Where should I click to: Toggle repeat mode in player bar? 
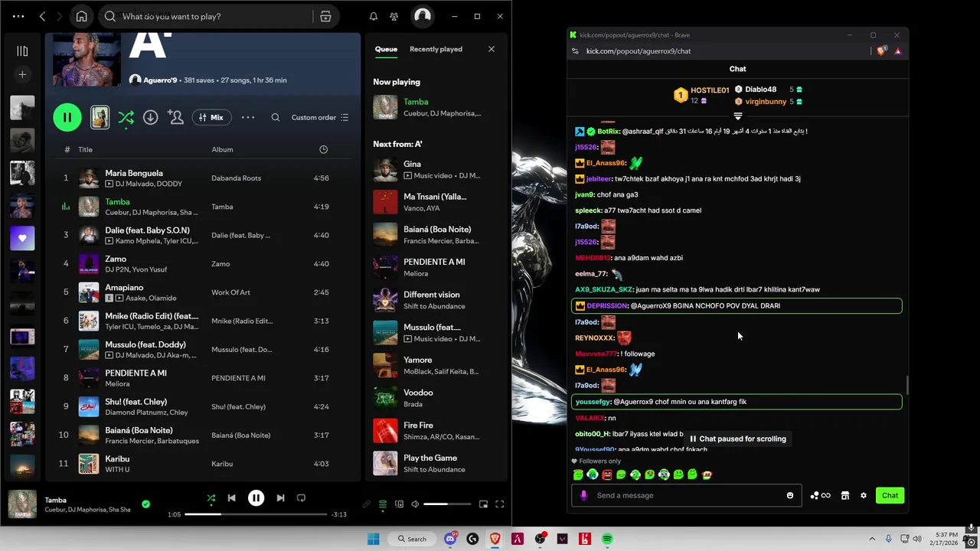[x=301, y=498]
